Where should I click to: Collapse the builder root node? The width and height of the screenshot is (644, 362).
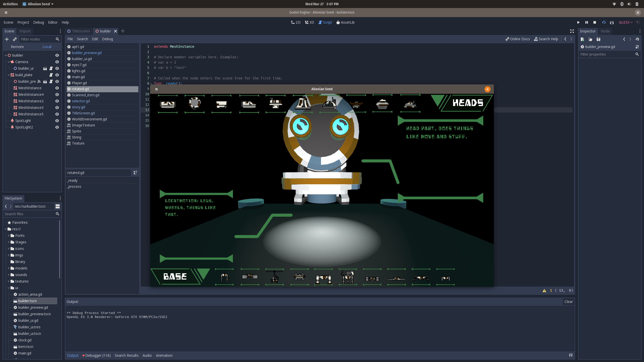pyautogui.click(x=6, y=55)
